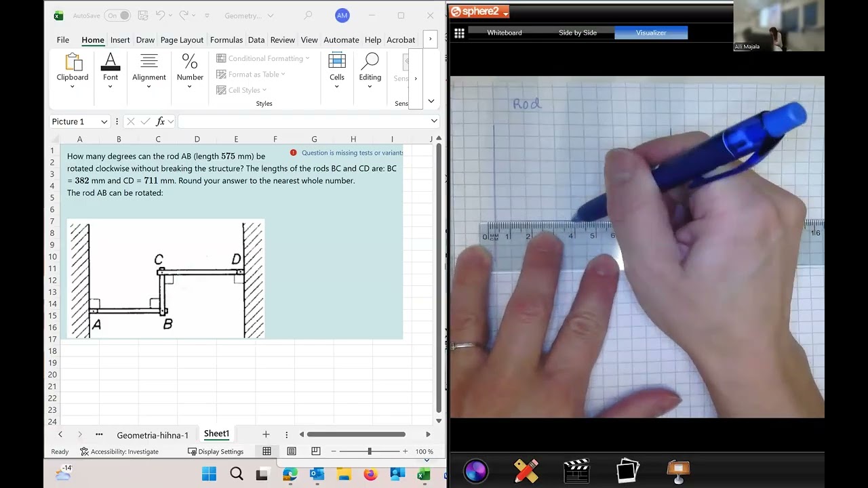Collapse the ribbon with the chevron
868x488 pixels.
431,101
